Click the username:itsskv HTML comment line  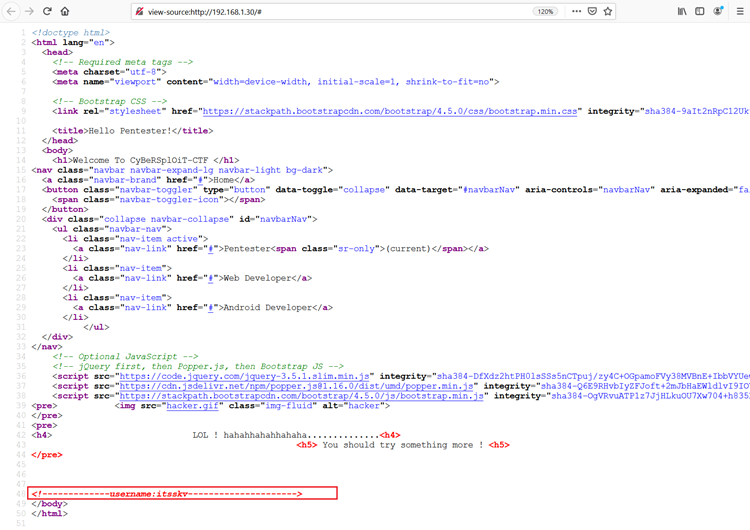pyautogui.click(x=182, y=493)
